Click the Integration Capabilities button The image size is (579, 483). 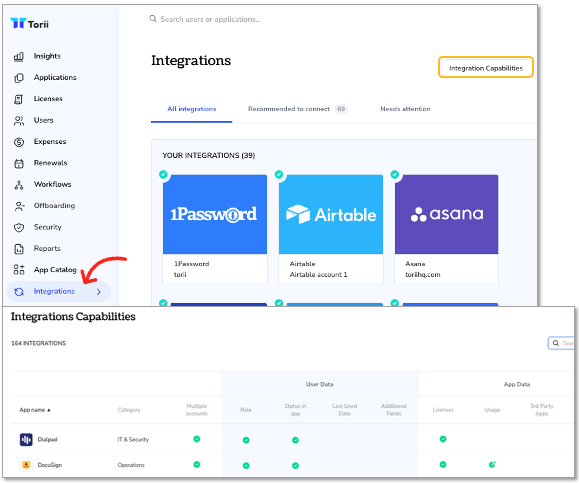tap(486, 67)
